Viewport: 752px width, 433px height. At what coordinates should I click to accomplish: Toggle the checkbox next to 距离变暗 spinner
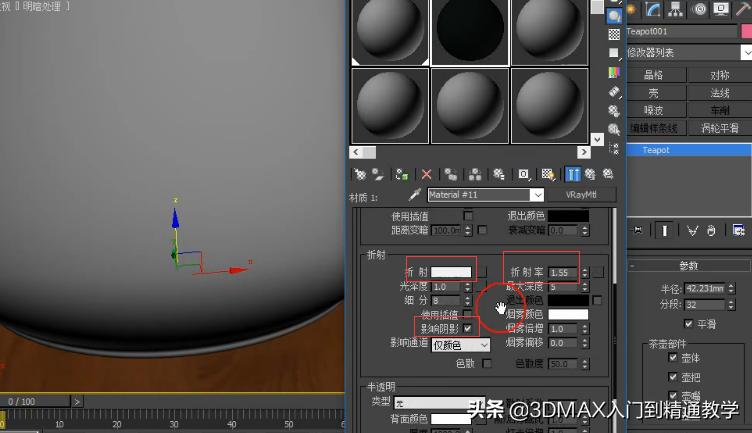pyautogui.click(x=482, y=230)
